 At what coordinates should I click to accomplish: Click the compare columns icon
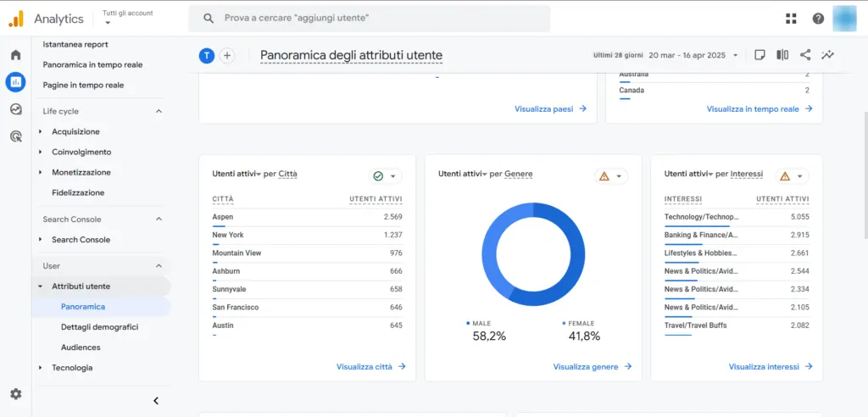[x=782, y=55]
